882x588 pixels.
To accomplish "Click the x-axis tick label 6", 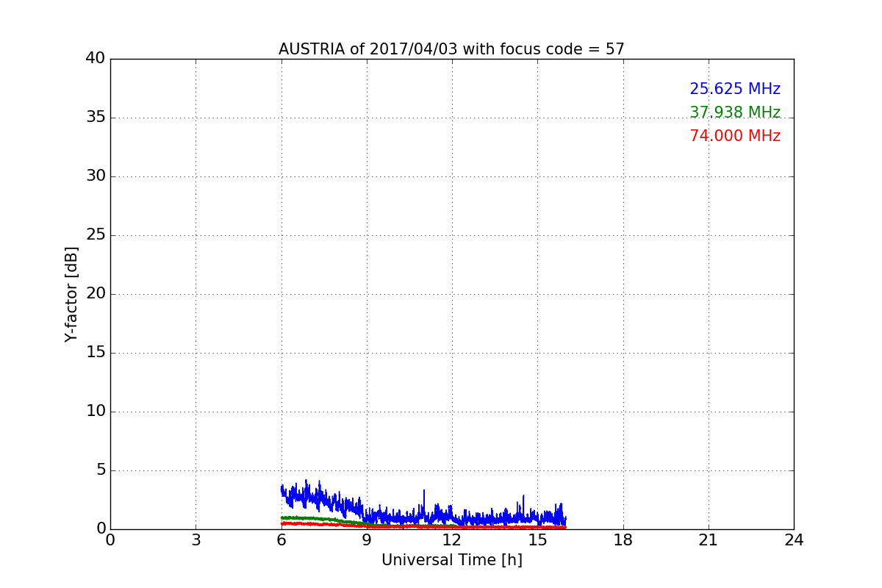I will coord(281,540).
